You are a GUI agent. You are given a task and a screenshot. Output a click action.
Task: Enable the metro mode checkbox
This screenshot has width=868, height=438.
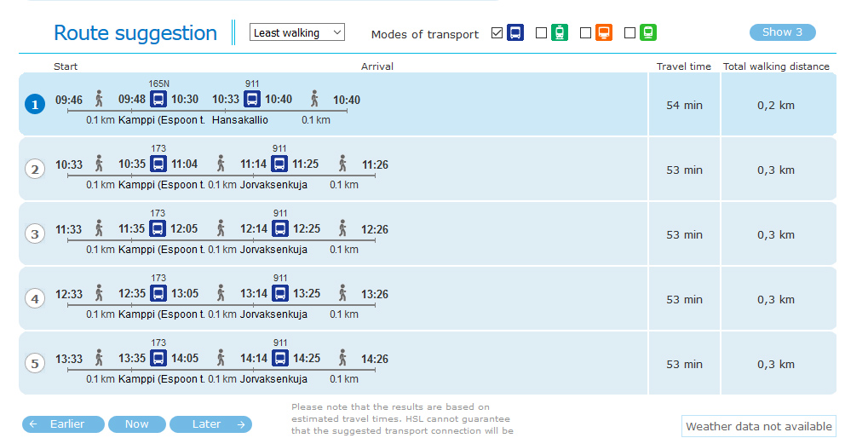coord(586,32)
